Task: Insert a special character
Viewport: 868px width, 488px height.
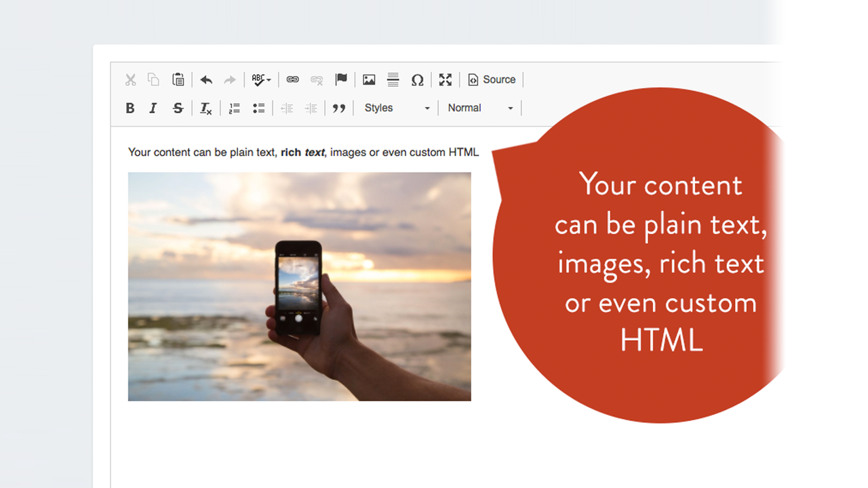Action: pos(418,79)
